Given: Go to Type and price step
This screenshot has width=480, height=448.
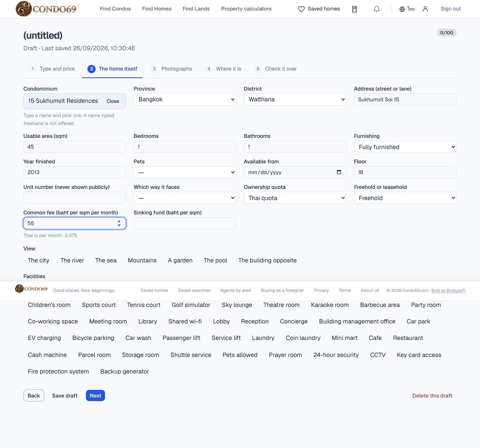Looking at the screenshot, I should [x=52, y=69].
